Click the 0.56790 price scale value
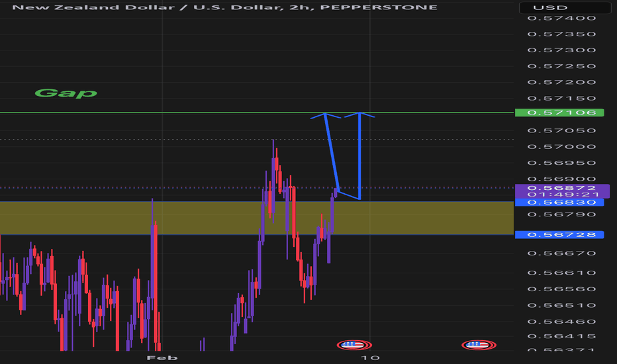Image resolution: width=617 pixels, height=364 pixels. (561, 214)
